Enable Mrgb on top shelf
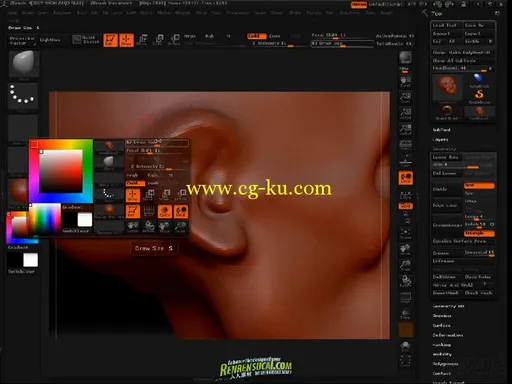Image resolution: width=512 pixels, height=384 pixels. [190, 36]
